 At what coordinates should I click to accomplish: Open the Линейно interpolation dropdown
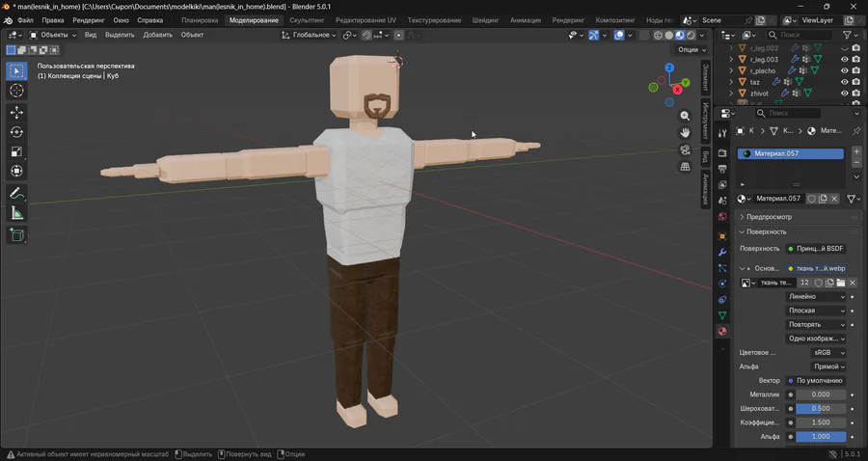coord(816,297)
